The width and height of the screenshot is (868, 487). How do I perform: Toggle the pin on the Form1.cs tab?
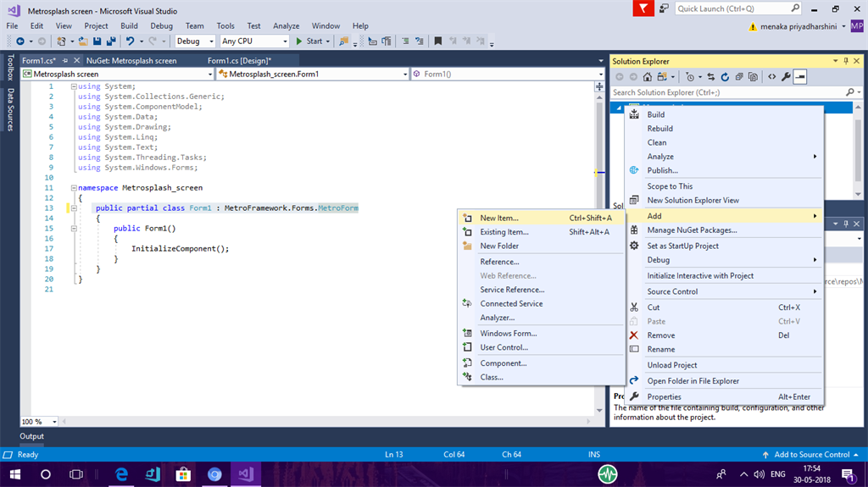tap(66, 61)
